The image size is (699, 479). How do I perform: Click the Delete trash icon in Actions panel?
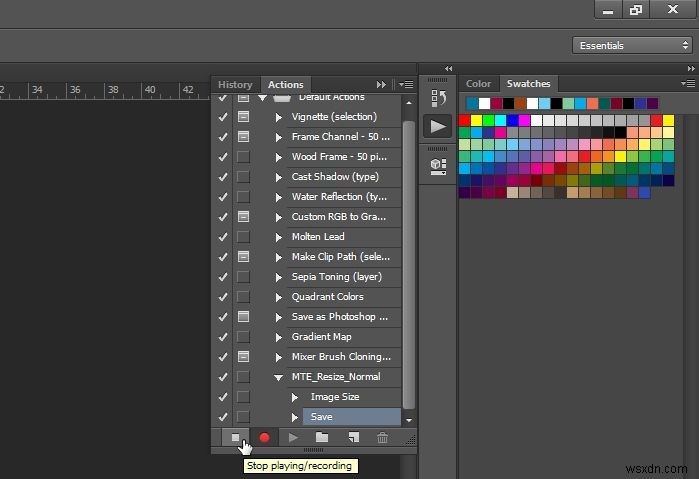pos(382,438)
